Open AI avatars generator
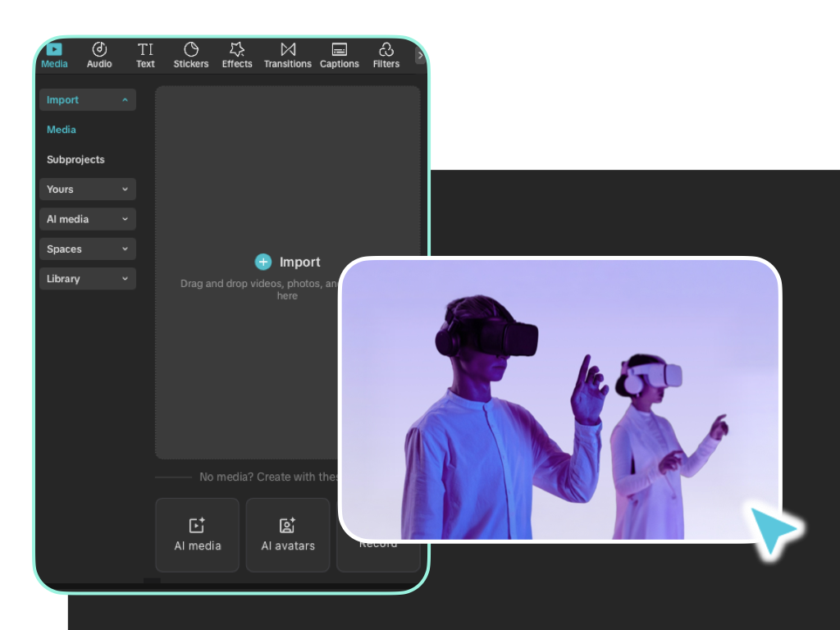Viewport: 840px width, 630px height. pyautogui.click(x=287, y=534)
